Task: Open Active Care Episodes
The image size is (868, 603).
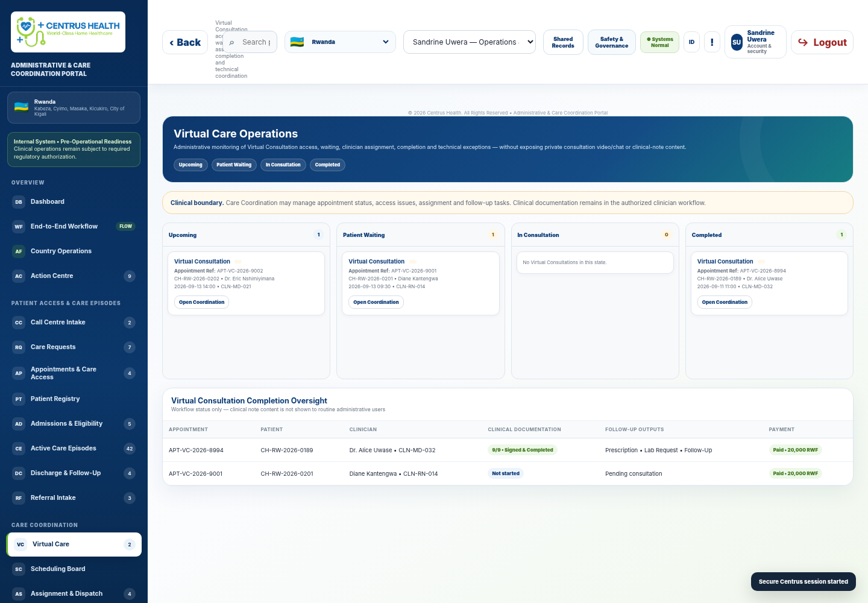Action: (x=74, y=449)
